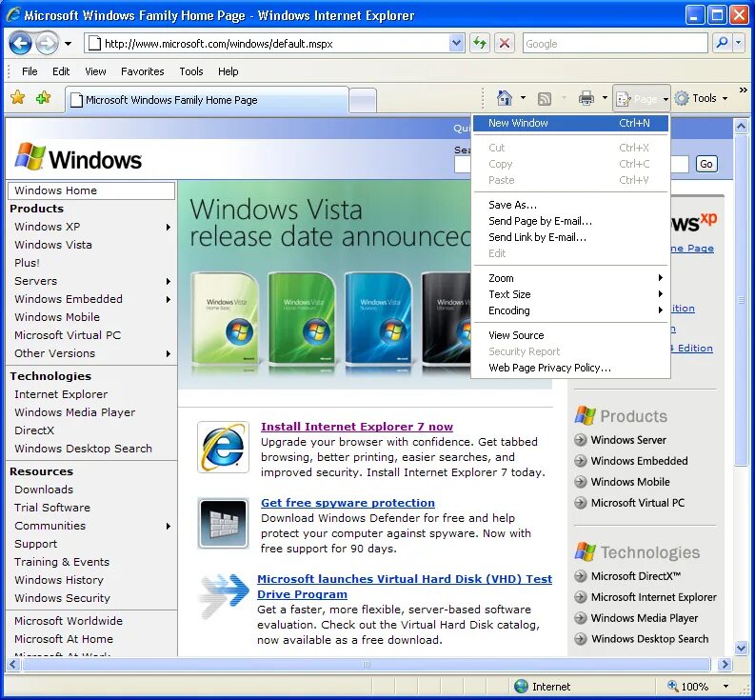Open the Favorites Center star icon
The width and height of the screenshot is (755, 700).
pos(18,98)
